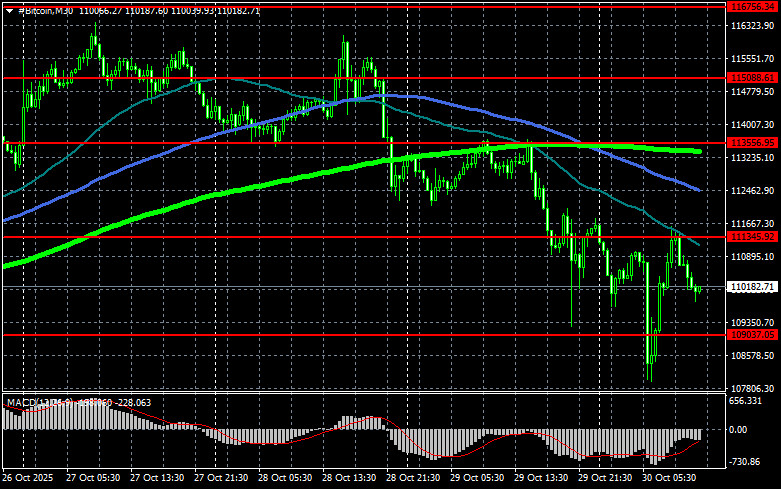Select the red level label 113556.95
The image size is (781, 489).
click(752, 143)
